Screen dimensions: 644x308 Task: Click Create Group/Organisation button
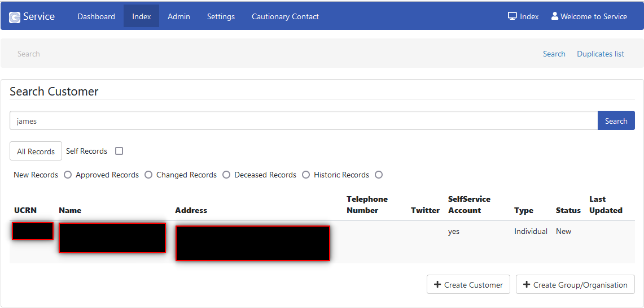575,284
